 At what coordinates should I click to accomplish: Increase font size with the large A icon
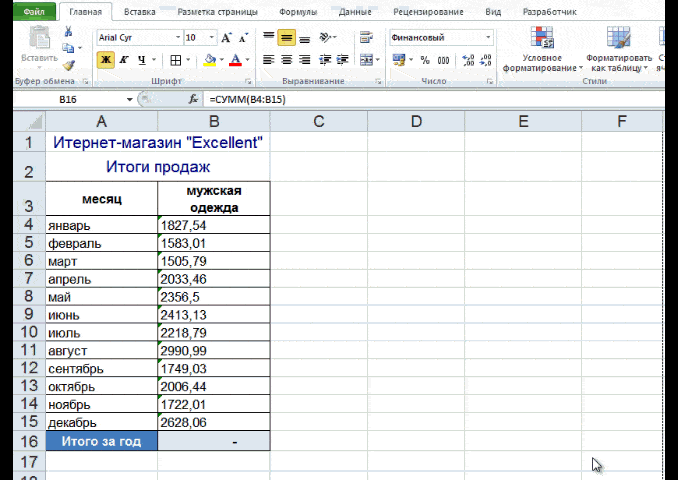(x=226, y=38)
